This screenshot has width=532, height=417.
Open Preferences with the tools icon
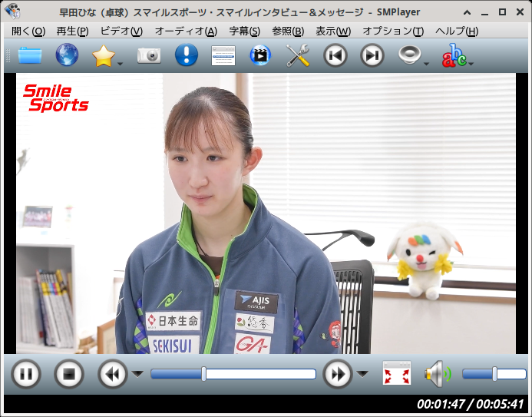tap(298, 55)
